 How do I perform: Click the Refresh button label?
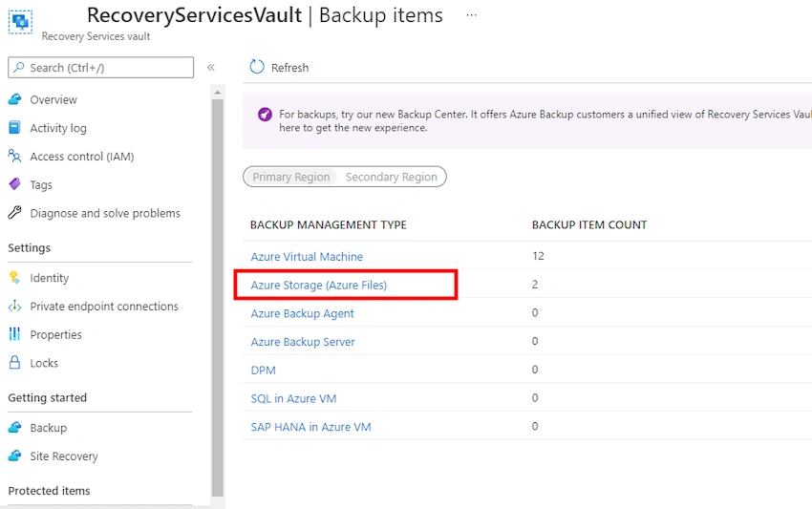click(290, 68)
